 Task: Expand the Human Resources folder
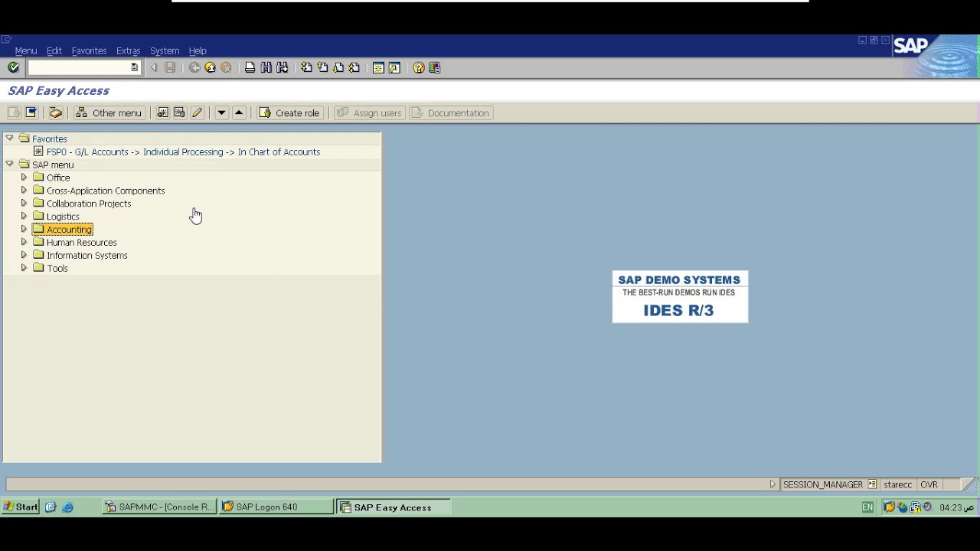24,243
